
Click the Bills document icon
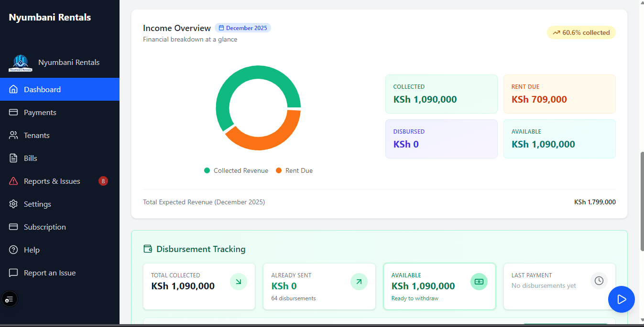pos(13,158)
